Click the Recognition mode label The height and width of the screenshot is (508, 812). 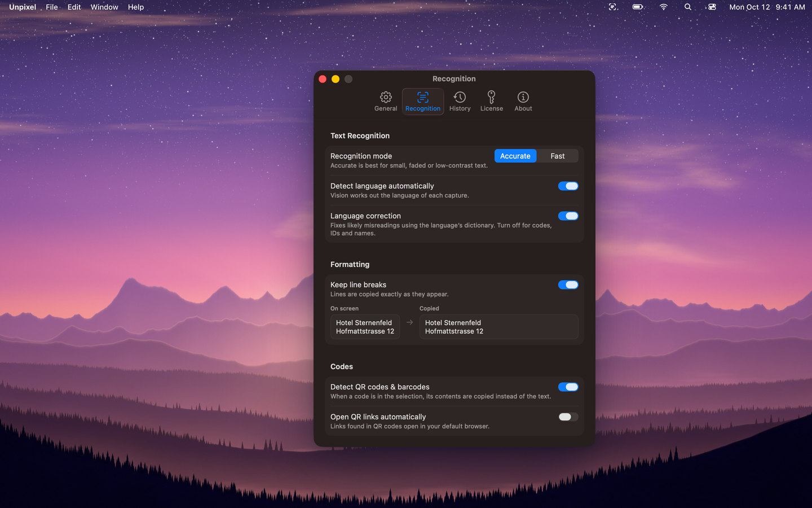[x=361, y=156]
